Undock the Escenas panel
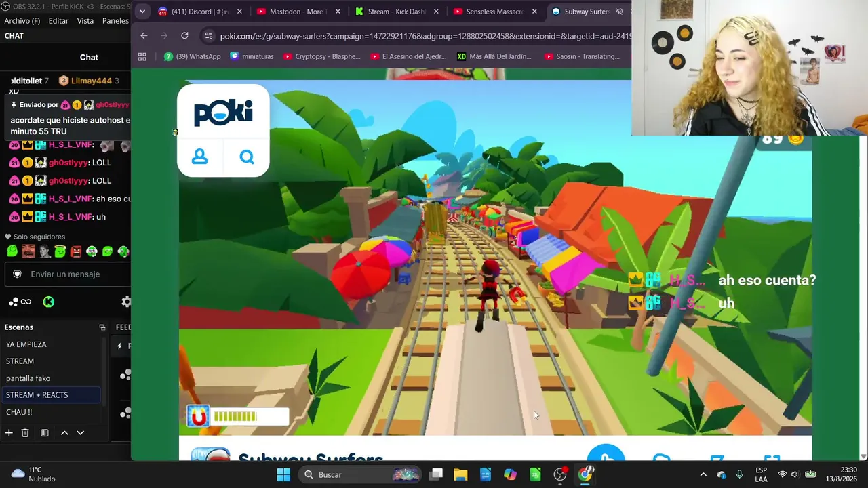 (102, 327)
